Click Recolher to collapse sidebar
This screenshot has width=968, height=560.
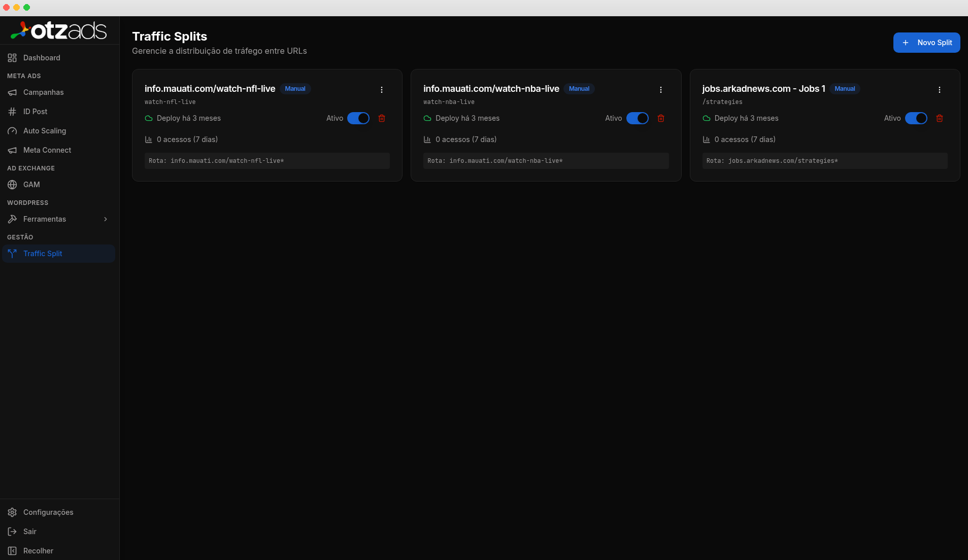point(59,551)
